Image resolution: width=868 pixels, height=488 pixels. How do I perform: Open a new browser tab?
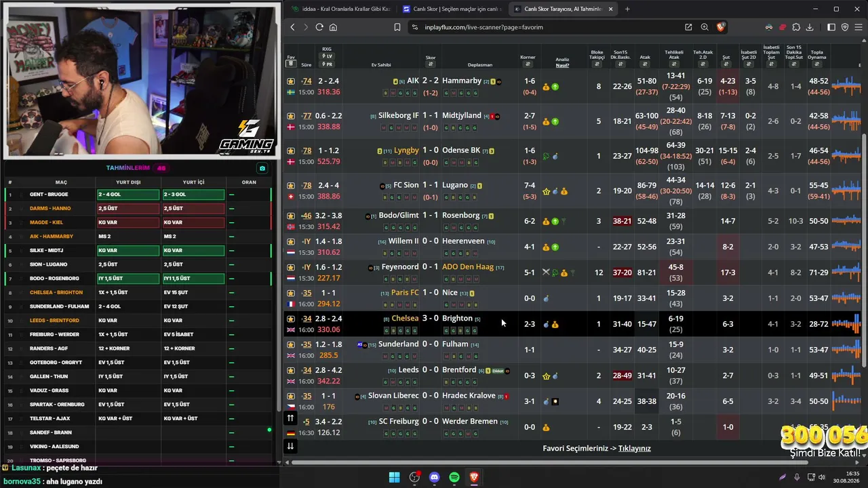(x=627, y=9)
